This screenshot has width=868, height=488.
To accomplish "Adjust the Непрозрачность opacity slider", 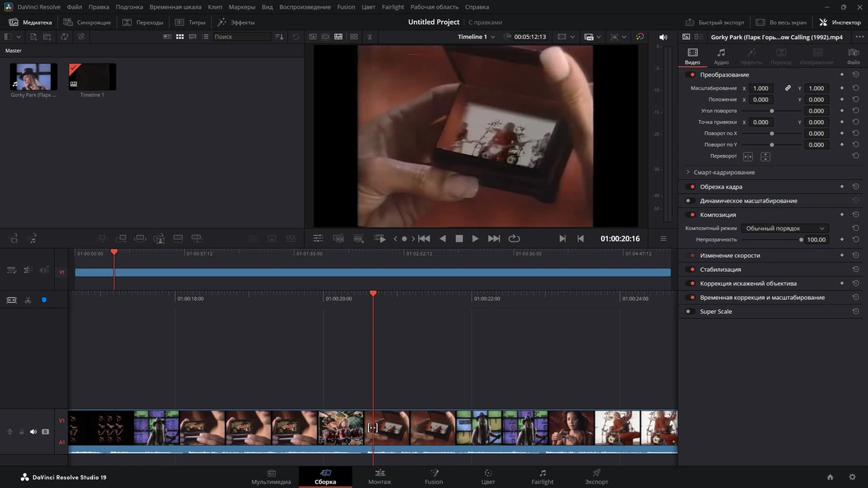I will (x=773, y=239).
